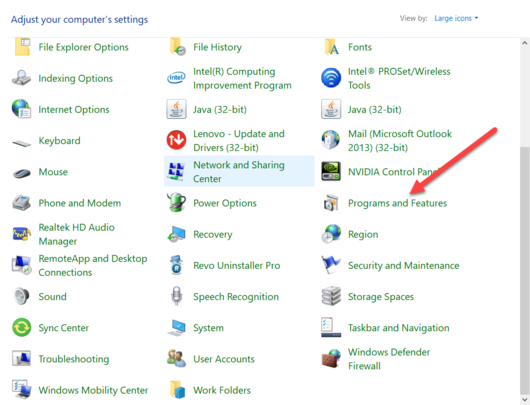Open the Speech Recognition microphone icon
This screenshot has width=530, height=405.
176,296
